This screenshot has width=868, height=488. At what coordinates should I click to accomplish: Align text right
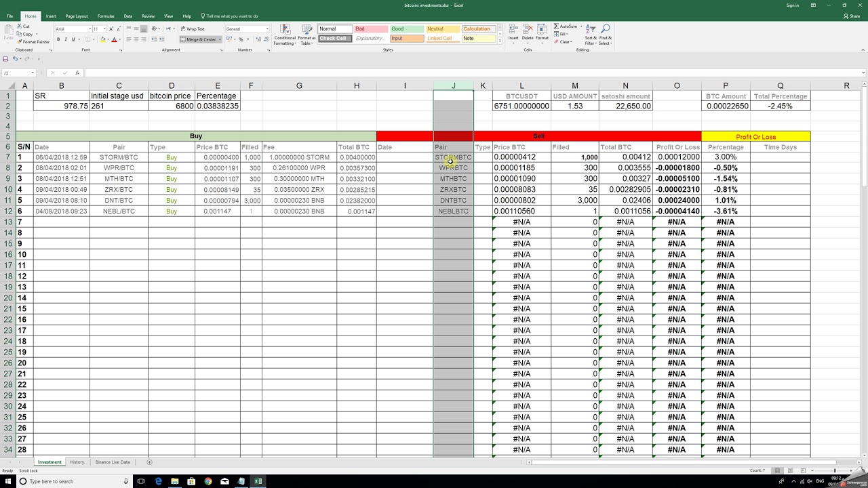click(x=144, y=39)
